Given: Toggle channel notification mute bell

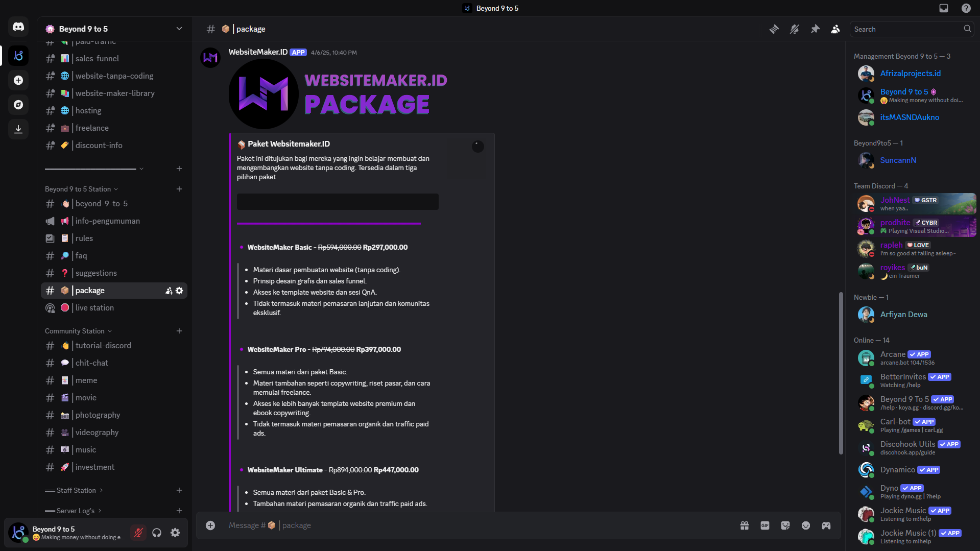Looking at the screenshot, I should 795,29.
